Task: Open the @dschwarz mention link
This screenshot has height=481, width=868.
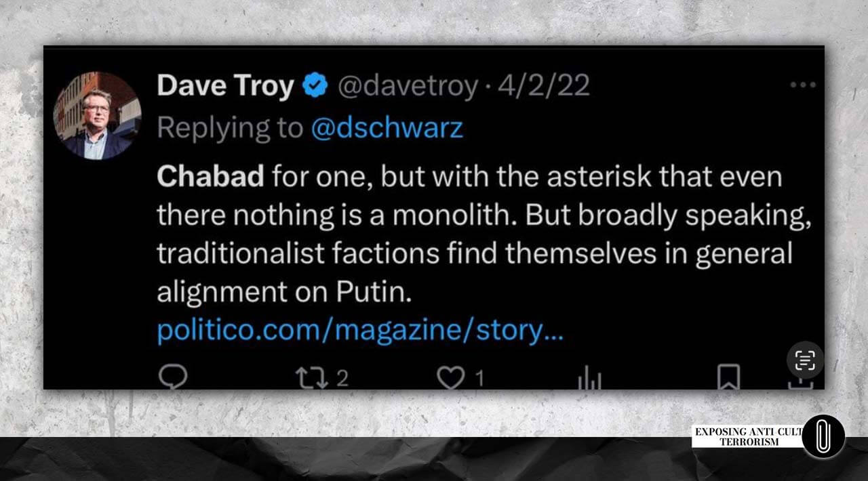Action: tap(387, 128)
